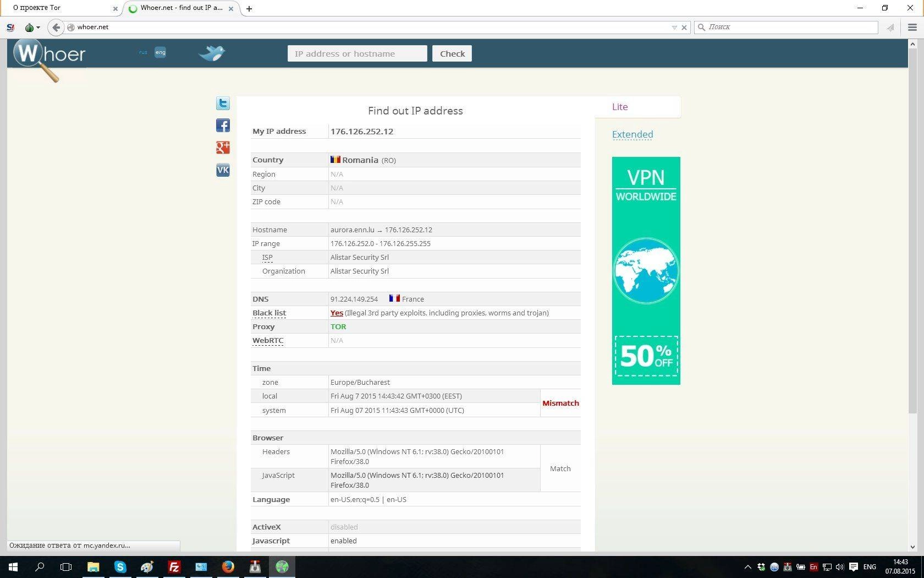This screenshot has width=924, height=578.
Task: Click the search go arrow icon
Action: 890,27
